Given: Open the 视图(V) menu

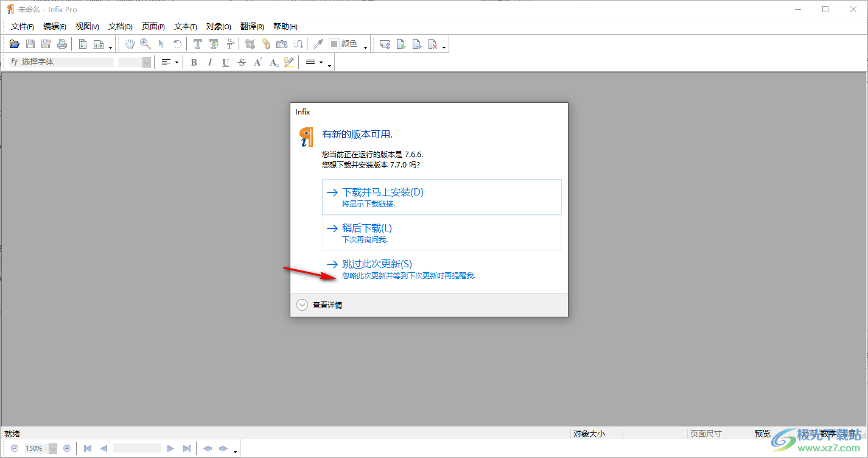Looking at the screenshot, I should pyautogui.click(x=87, y=27).
